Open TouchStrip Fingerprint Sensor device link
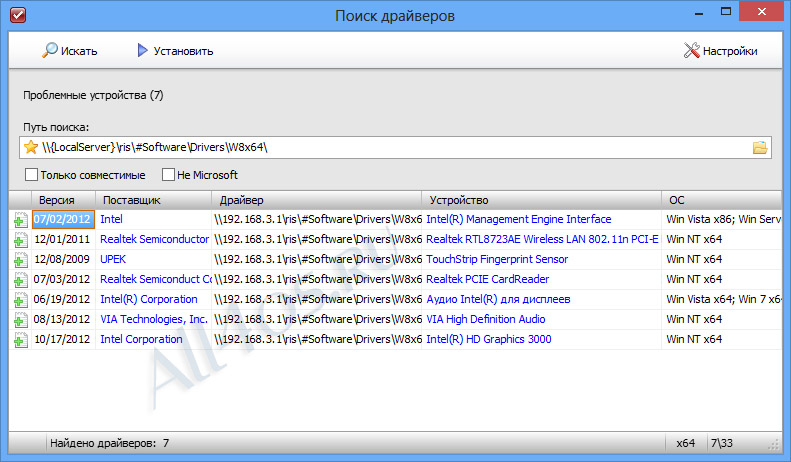The width and height of the screenshot is (791, 462). pos(497,259)
